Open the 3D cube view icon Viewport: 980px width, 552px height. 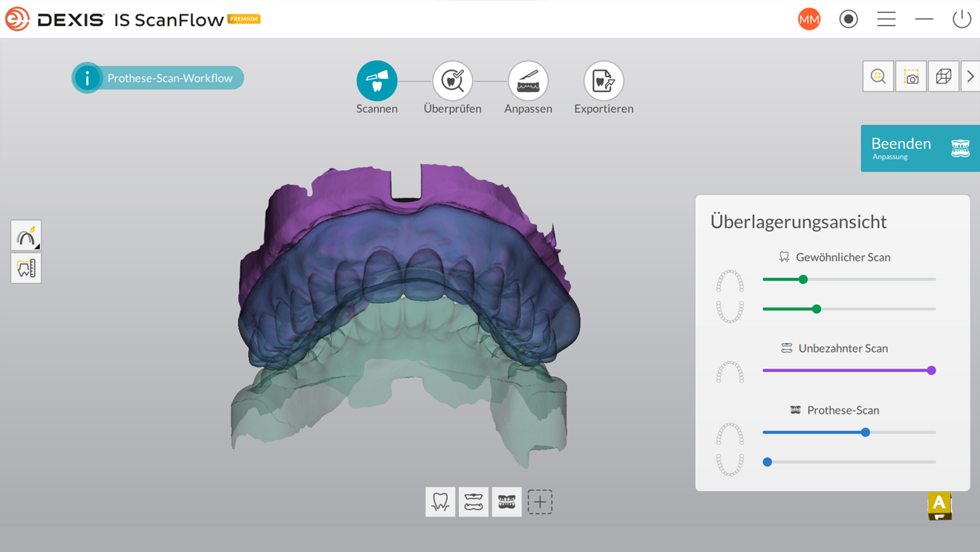tap(944, 77)
